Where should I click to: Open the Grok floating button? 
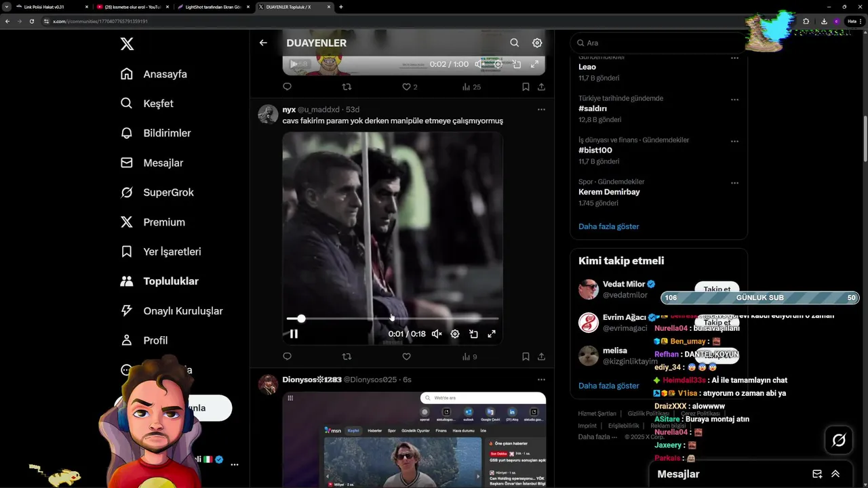pos(839,441)
